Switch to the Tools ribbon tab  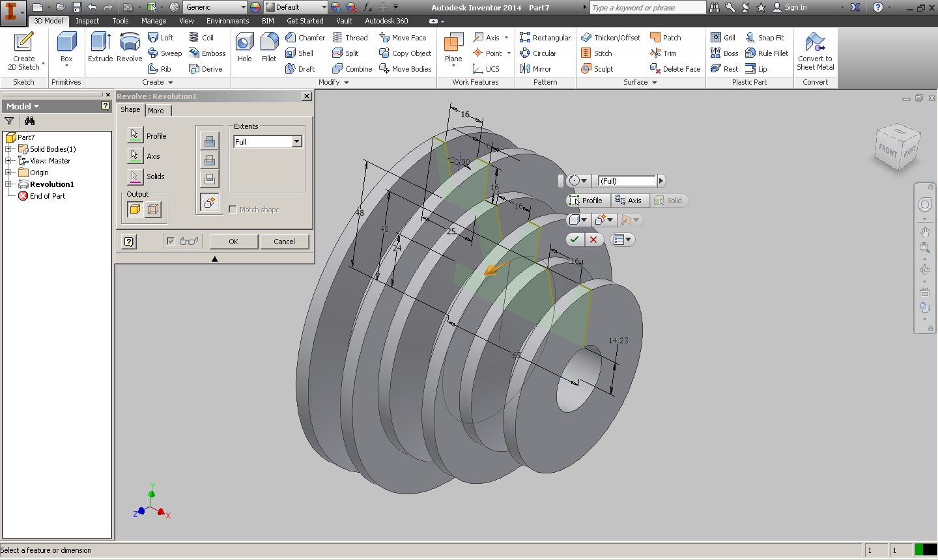point(121,21)
